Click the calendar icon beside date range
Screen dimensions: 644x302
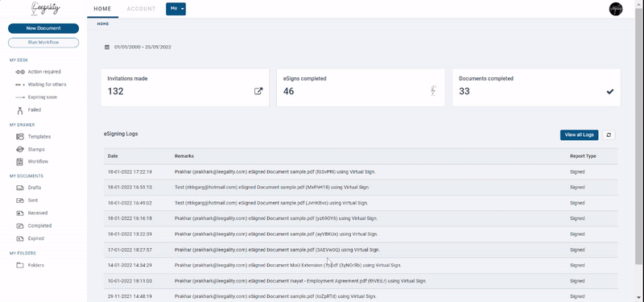coord(107,47)
